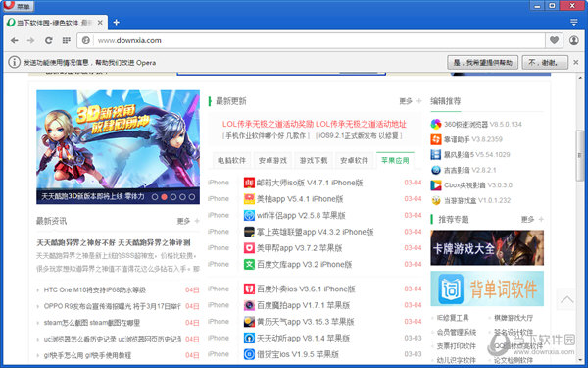The image size is (588, 368).
Task: Open a new tab with plus button
Action: coord(117,23)
